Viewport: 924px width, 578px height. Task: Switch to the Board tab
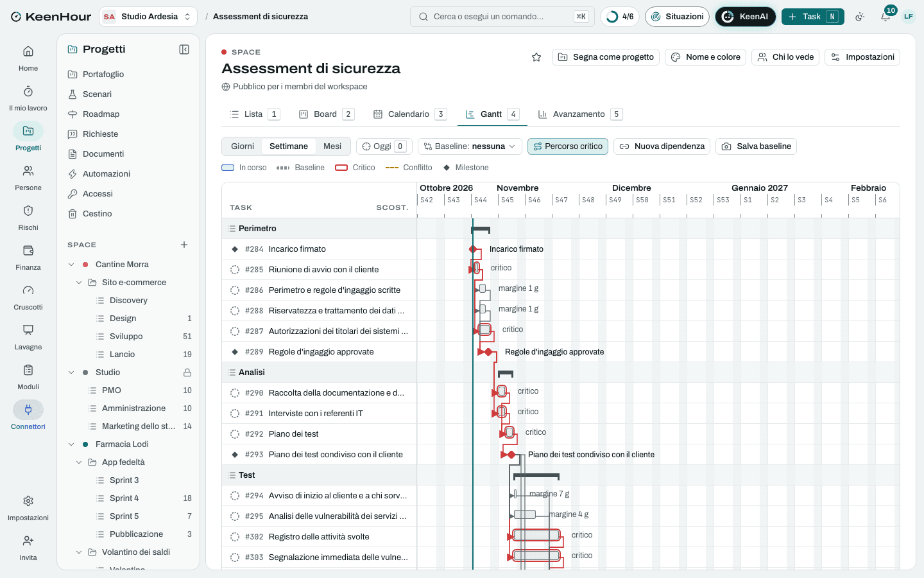tap(326, 114)
